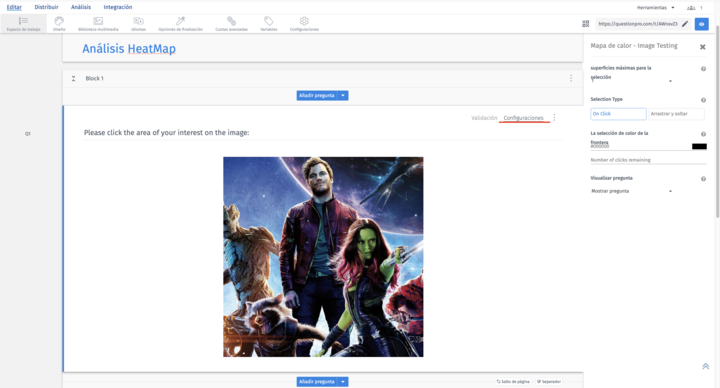Click top Añadir pregunta button
Screen dimensions: 720x388
click(x=317, y=96)
